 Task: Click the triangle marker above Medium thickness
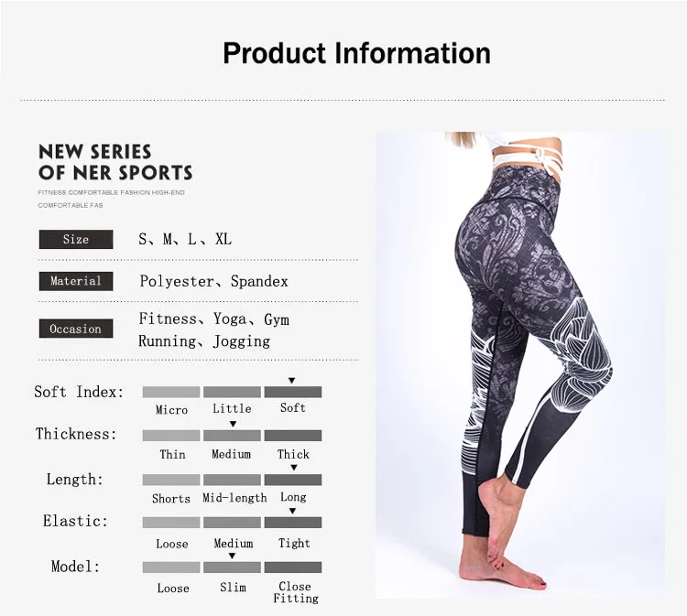(233, 424)
